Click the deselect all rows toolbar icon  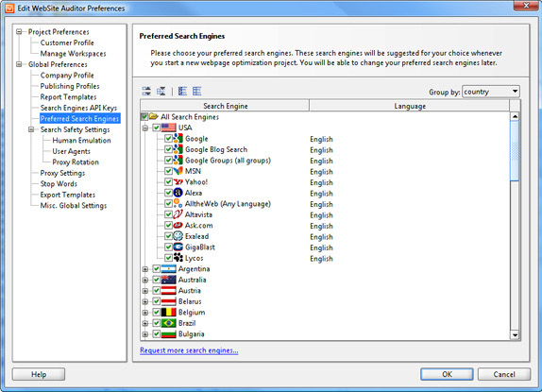tap(197, 92)
